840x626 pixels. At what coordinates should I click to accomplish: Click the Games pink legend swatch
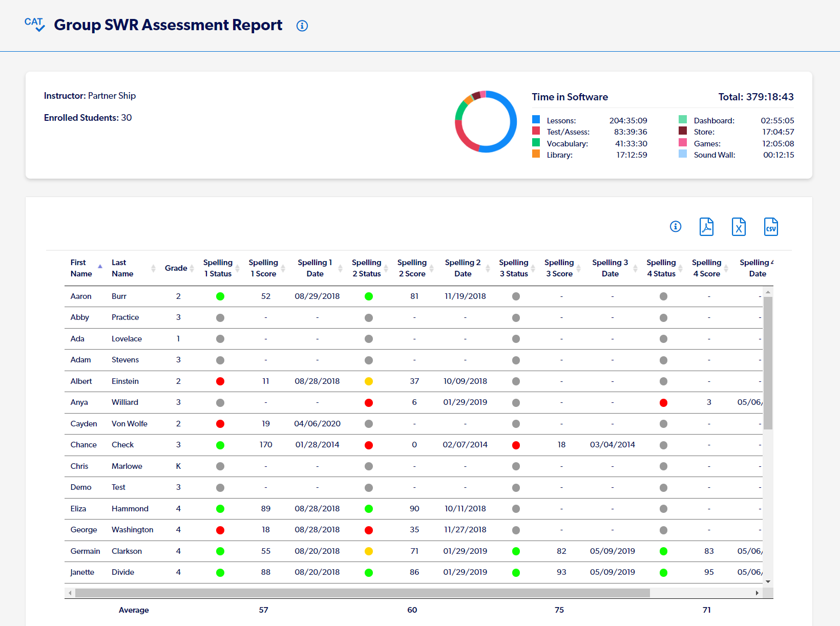pyautogui.click(x=683, y=142)
